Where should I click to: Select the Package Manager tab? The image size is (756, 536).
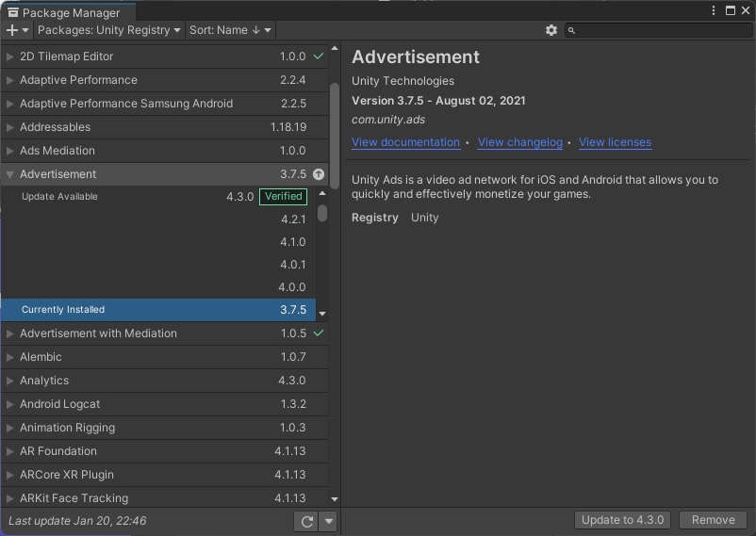68,12
